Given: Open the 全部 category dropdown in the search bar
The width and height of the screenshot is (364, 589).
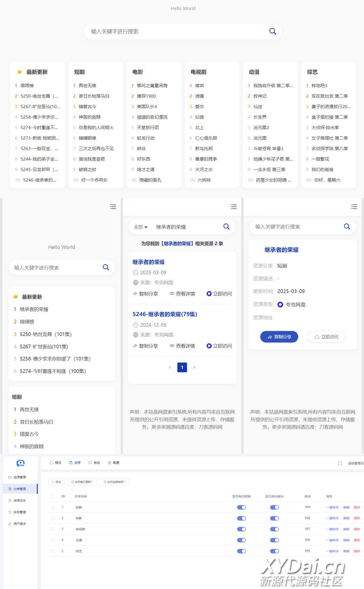Looking at the screenshot, I should tap(140, 227).
